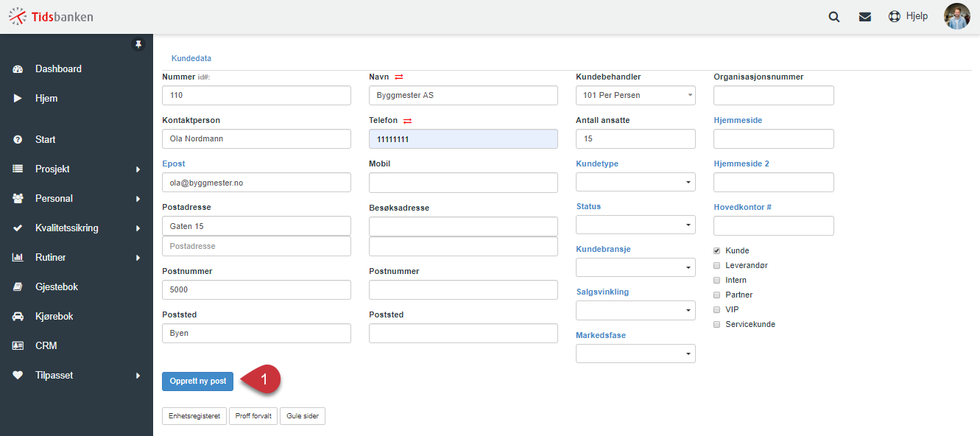Open the Kundebehandler dropdown

635,96
